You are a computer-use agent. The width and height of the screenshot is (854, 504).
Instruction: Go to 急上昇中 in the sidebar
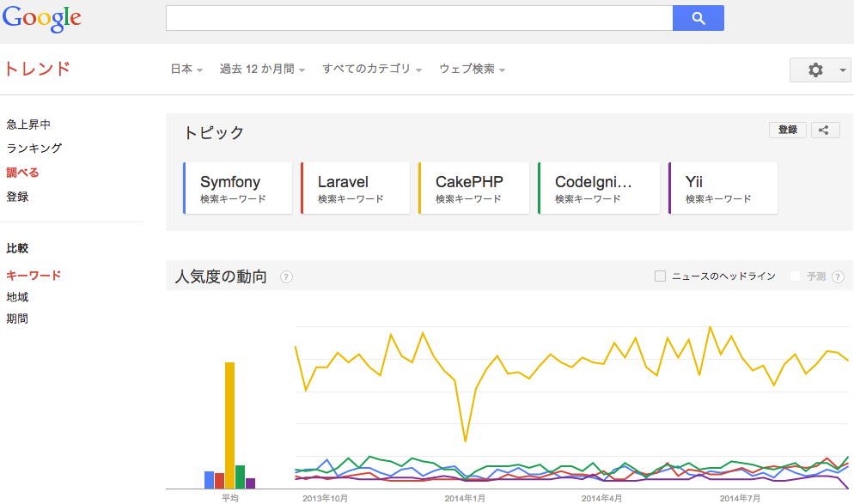coord(28,124)
